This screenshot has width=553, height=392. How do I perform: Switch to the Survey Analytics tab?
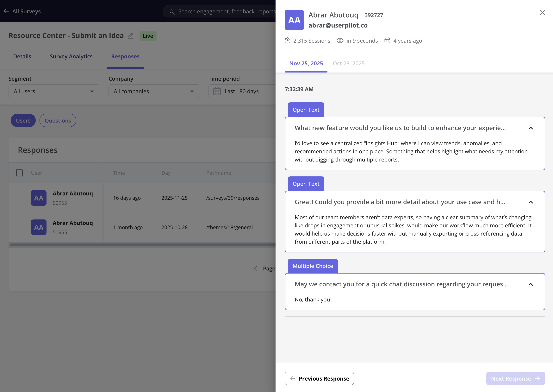tap(71, 56)
